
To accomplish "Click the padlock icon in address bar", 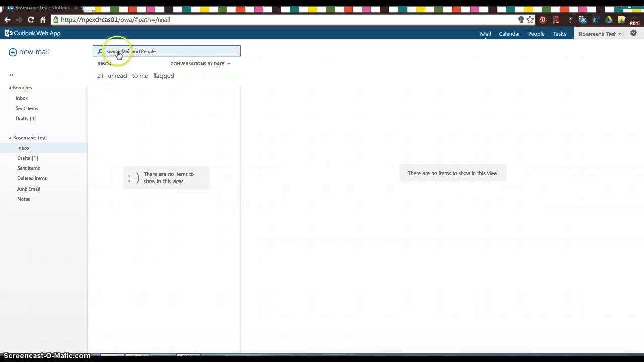I will [56, 20].
